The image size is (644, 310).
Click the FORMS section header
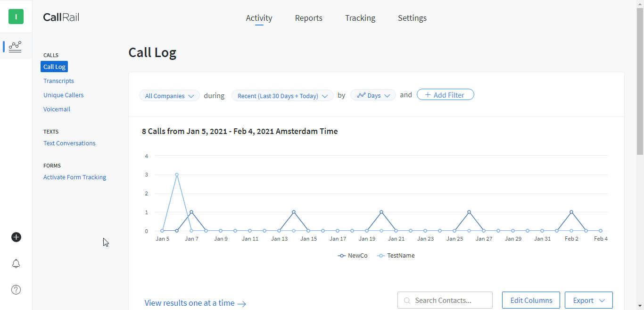click(52, 166)
